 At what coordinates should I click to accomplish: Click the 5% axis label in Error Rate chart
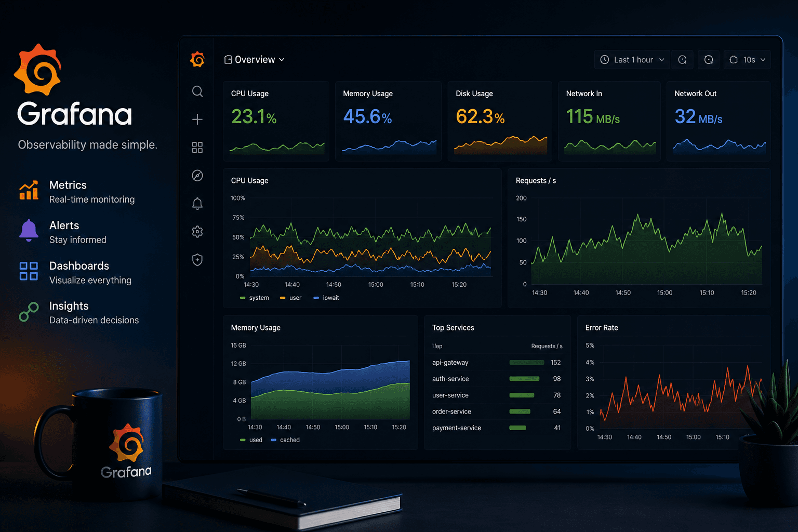(590, 345)
